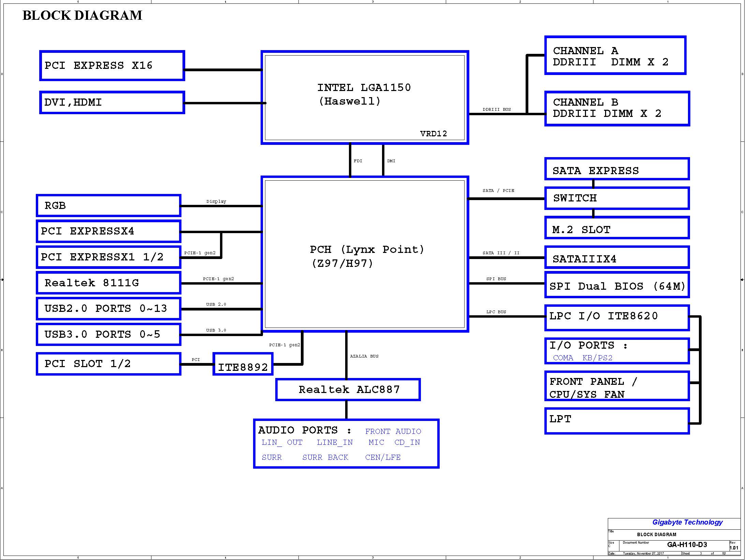Screen dimensions: 748x560
Task: Select the ITE8892 bridge block
Action: coord(243,364)
